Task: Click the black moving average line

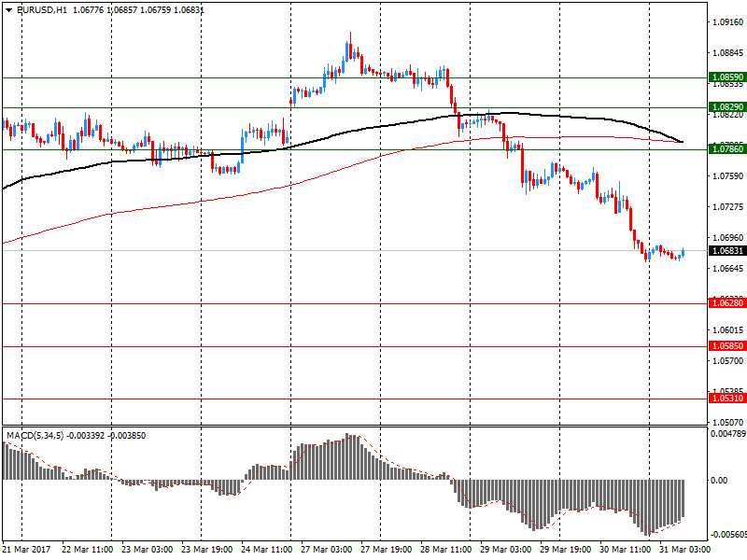Action: [187, 157]
